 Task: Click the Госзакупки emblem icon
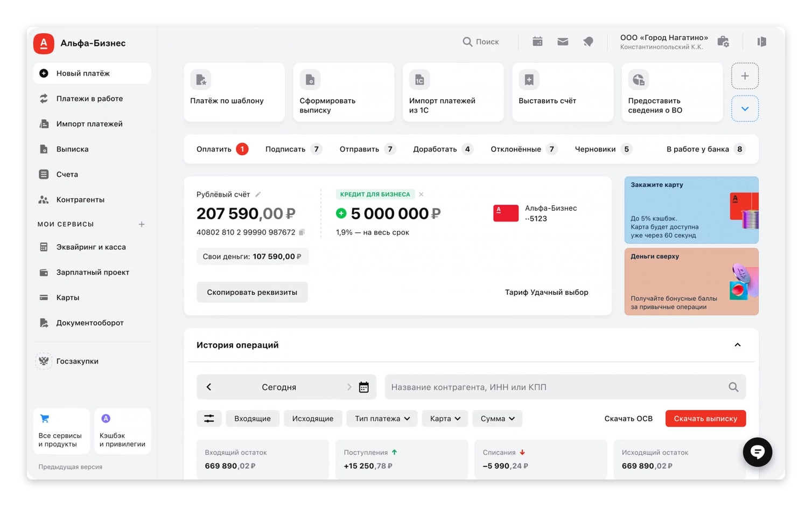44,361
